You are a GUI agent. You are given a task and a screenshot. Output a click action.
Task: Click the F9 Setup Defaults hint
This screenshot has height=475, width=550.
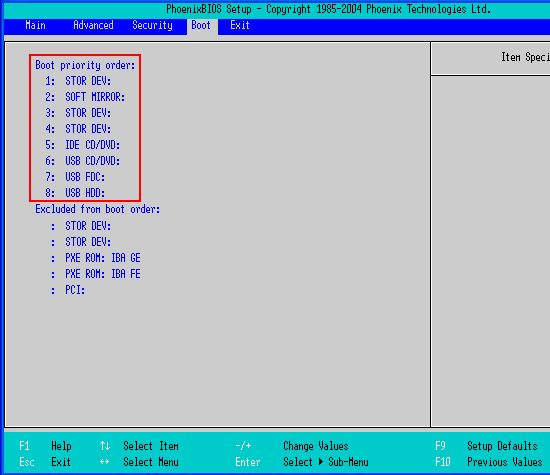tap(486, 446)
